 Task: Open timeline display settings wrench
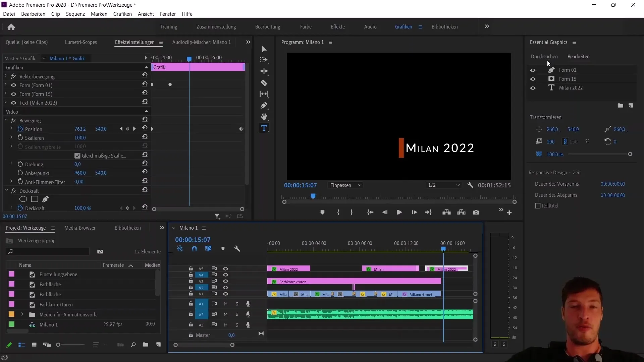tap(237, 249)
